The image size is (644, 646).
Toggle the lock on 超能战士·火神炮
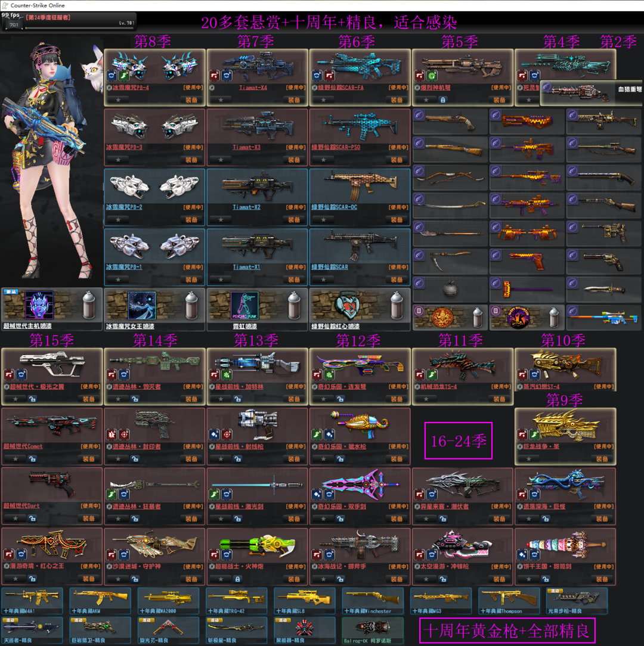click(237, 579)
